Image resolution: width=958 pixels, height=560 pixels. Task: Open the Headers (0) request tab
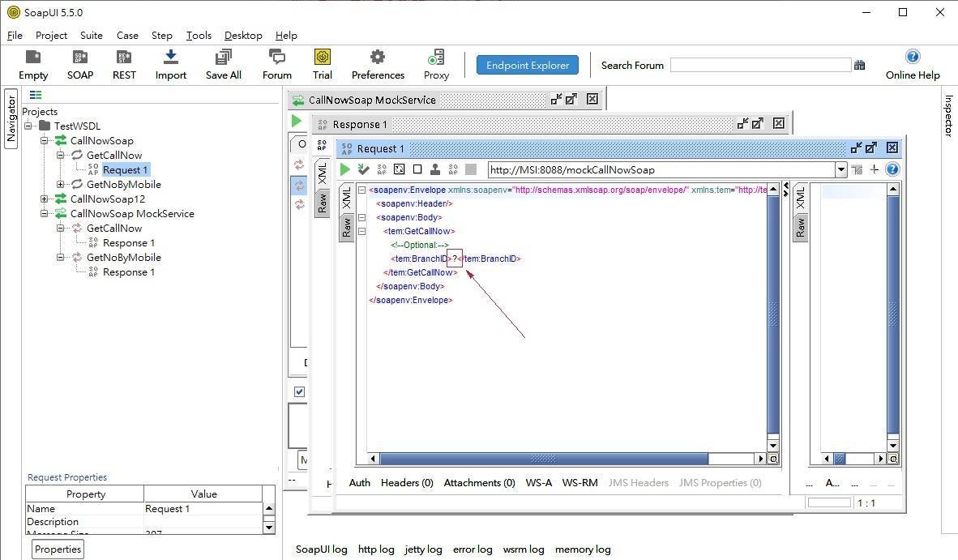[x=407, y=482]
